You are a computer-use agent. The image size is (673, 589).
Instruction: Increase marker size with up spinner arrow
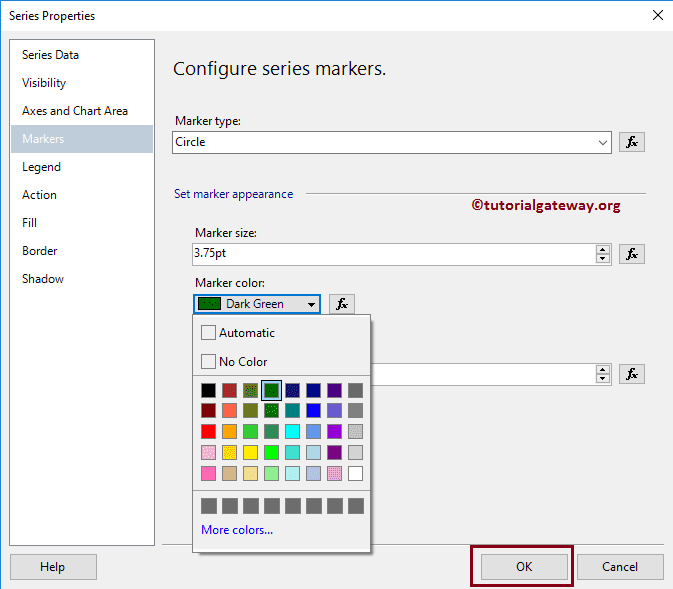pos(603,249)
